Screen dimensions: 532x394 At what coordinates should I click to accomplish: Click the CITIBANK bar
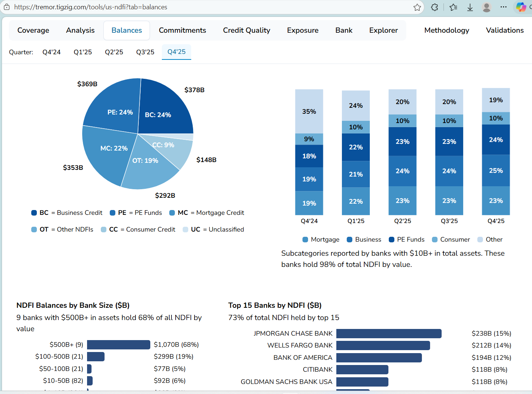[x=362, y=369]
